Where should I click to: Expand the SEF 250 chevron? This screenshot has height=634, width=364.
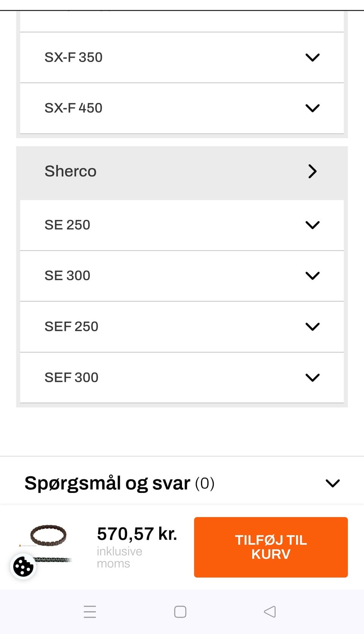(x=312, y=326)
